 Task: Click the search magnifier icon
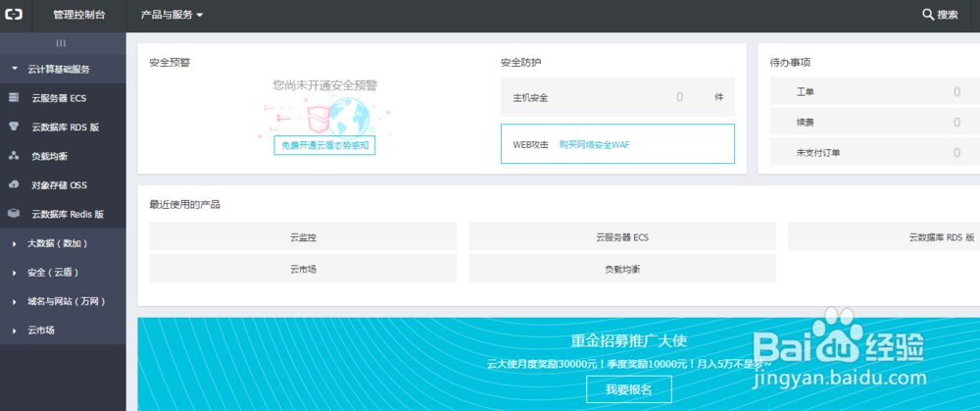coord(928,15)
